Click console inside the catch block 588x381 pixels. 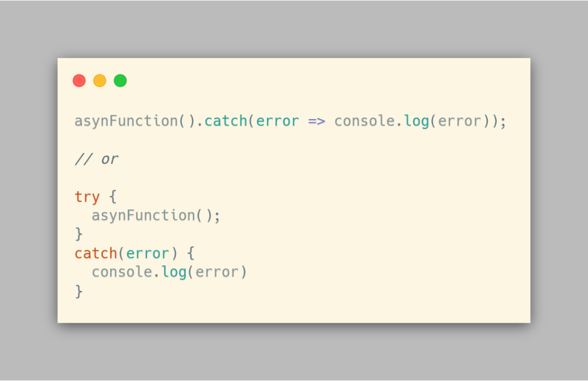coord(121,272)
